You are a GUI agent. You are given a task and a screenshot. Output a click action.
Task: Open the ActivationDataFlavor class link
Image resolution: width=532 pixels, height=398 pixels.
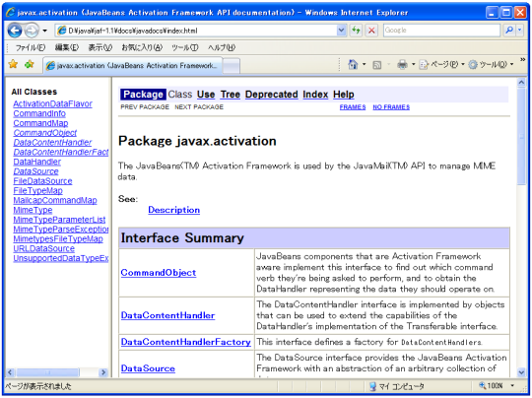click(x=52, y=103)
